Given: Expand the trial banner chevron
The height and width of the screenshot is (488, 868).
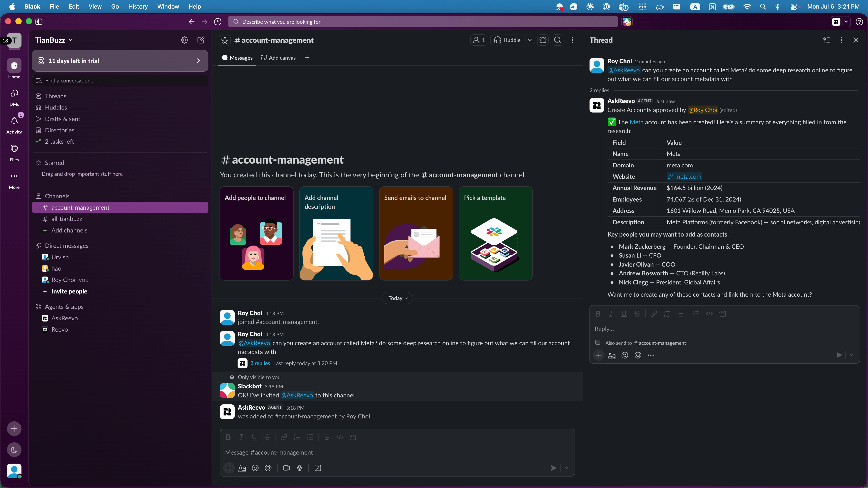Looking at the screenshot, I should point(198,61).
